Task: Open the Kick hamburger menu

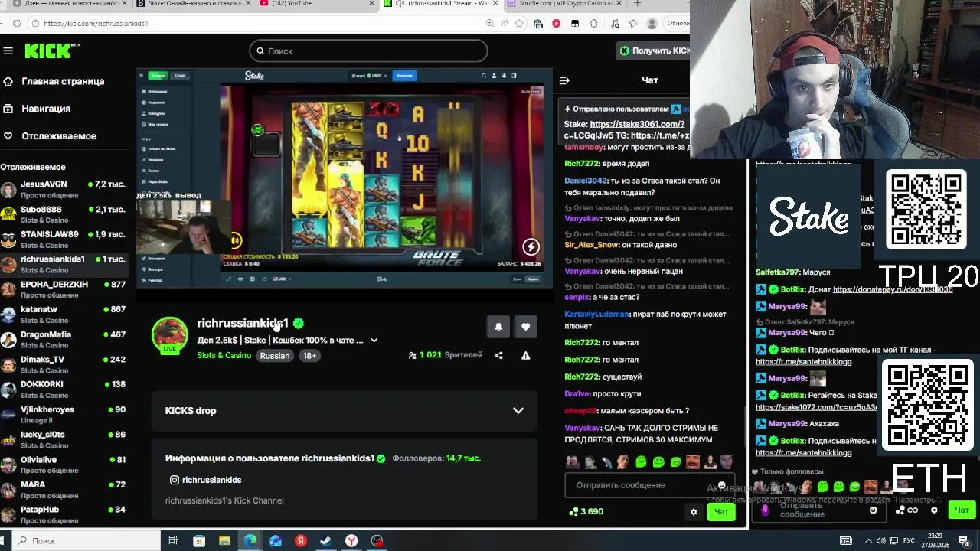Action: pos(8,51)
